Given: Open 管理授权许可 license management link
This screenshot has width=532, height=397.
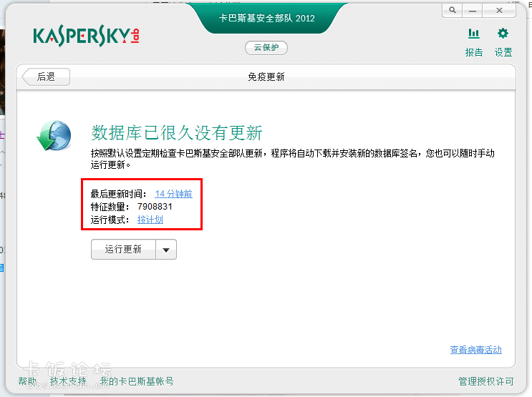Looking at the screenshot, I should pos(486,381).
